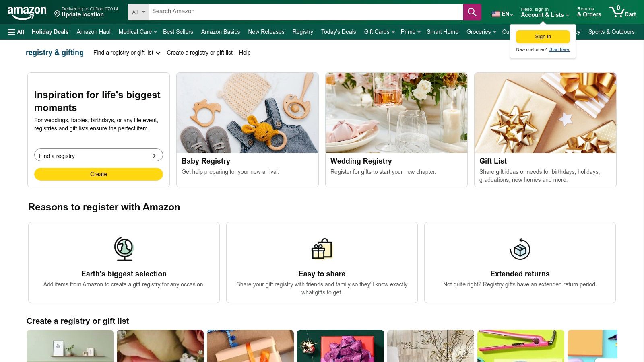Screen dimensions: 644x362
Task: Click the Extended returns icon
Action: [x=520, y=249]
